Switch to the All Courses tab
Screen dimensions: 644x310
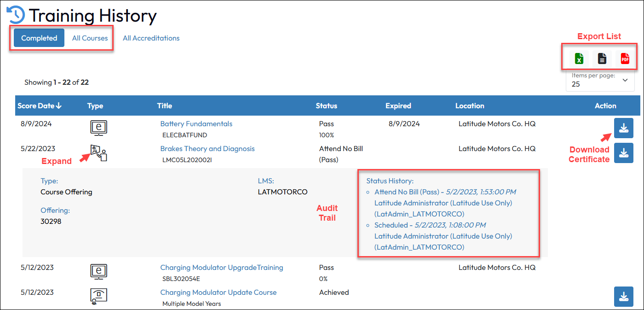click(x=90, y=38)
